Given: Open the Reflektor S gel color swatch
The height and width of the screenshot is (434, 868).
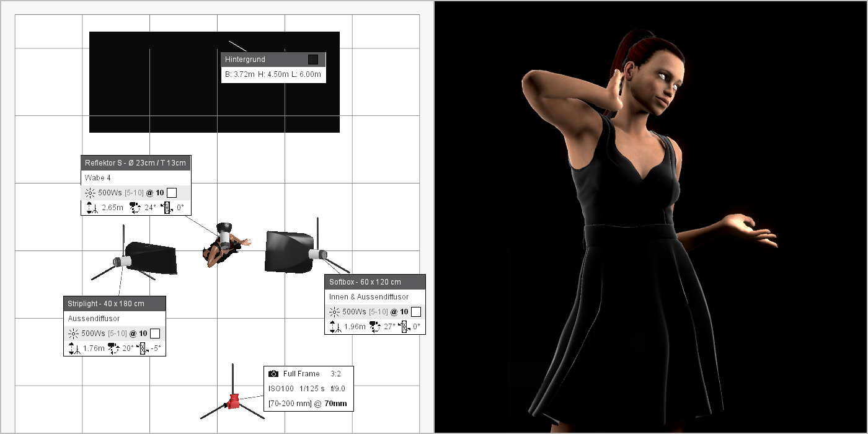Looking at the screenshot, I should (172, 193).
